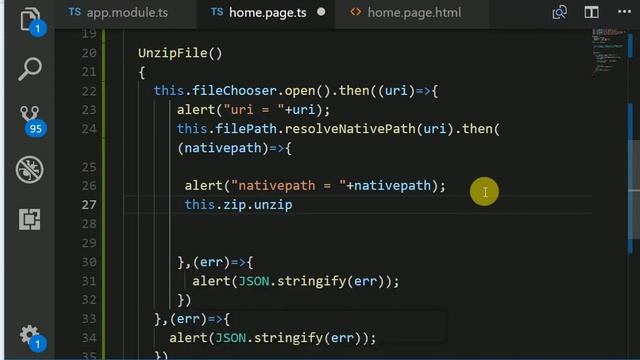
Task: Switch to the app.module.ts tab
Action: pos(118,12)
